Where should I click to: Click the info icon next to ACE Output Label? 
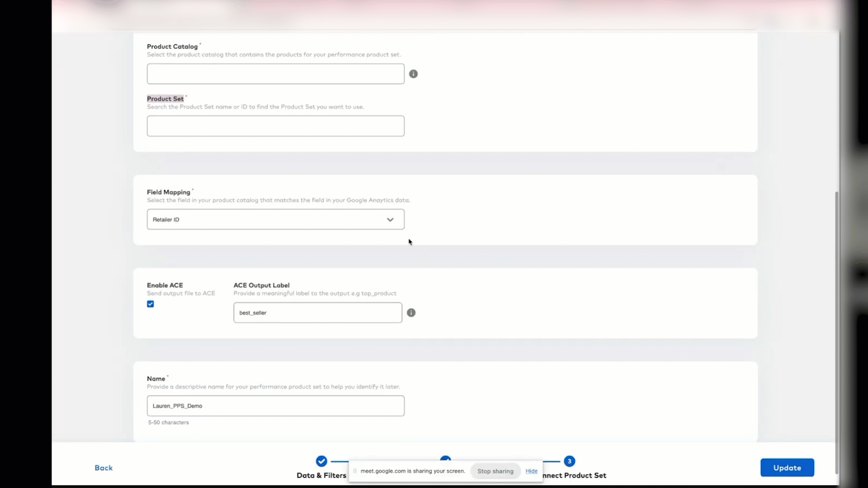pyautogui.click(x=411, y=312)
